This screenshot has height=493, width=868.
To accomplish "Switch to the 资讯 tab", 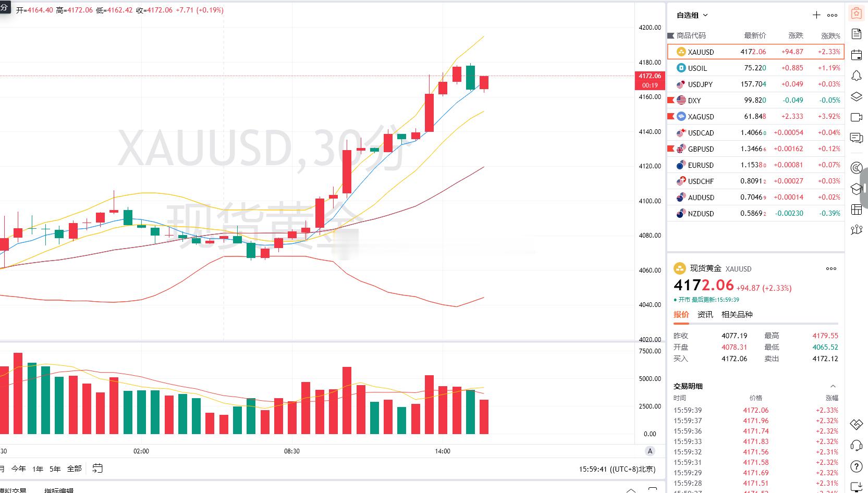I will 705,314.
